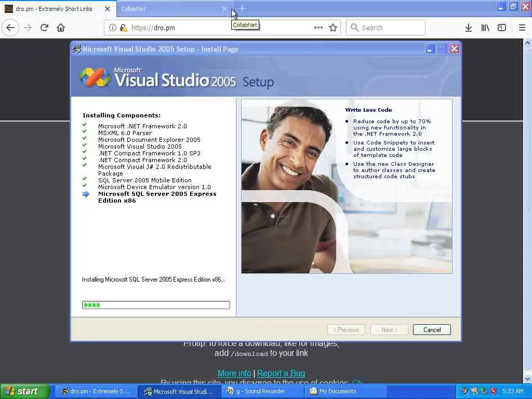This screenshot has width=532, height=399.
Task: Open the browser home page icon
Action: (x=61, y=28)
